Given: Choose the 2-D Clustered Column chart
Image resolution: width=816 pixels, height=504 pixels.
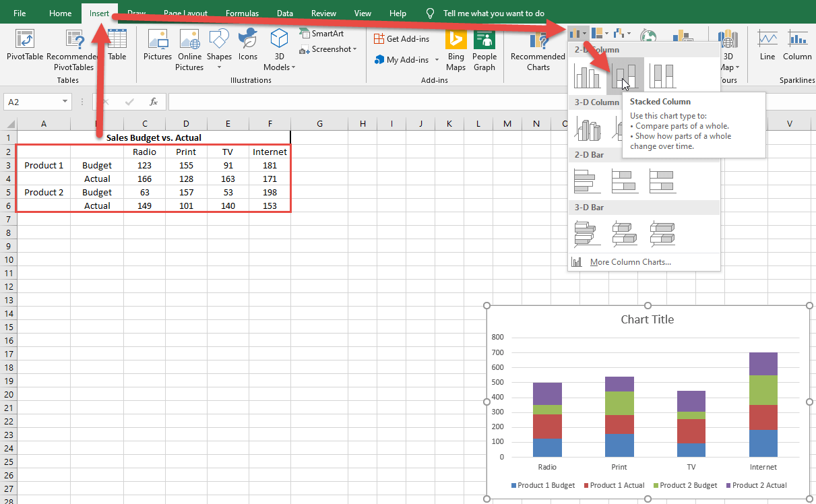Looking at the screenshot, I should [587, 76].
